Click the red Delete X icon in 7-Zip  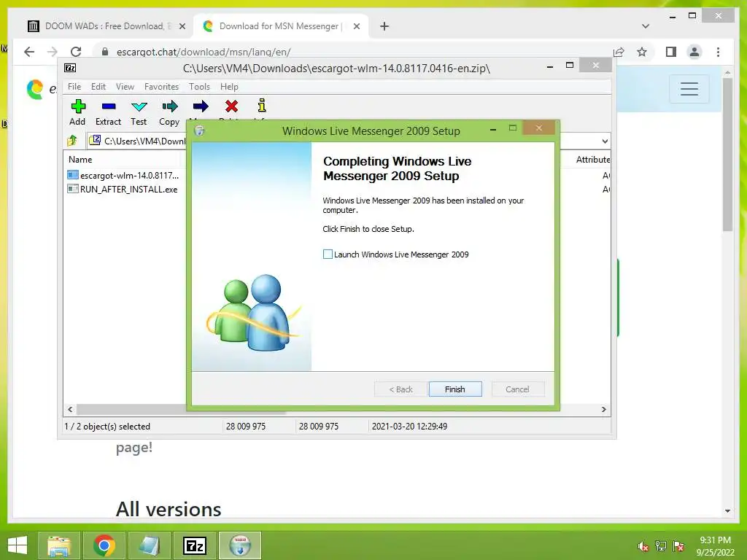[231, 106]
